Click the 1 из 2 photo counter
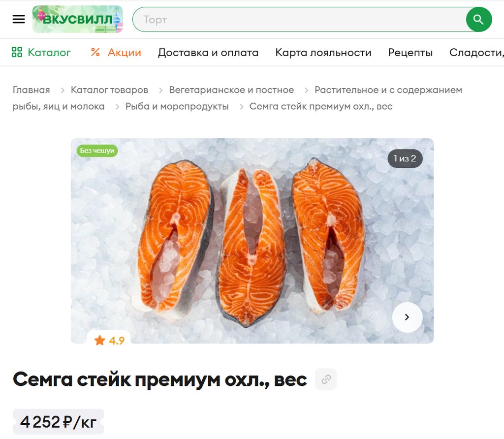504x439 pixels. click(x=405, y=158)
